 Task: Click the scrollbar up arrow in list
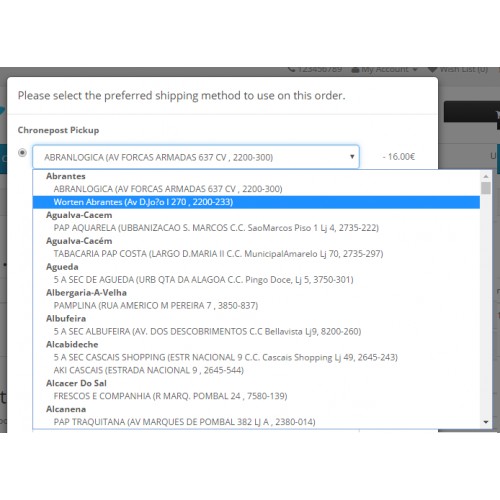pos(486,176)
